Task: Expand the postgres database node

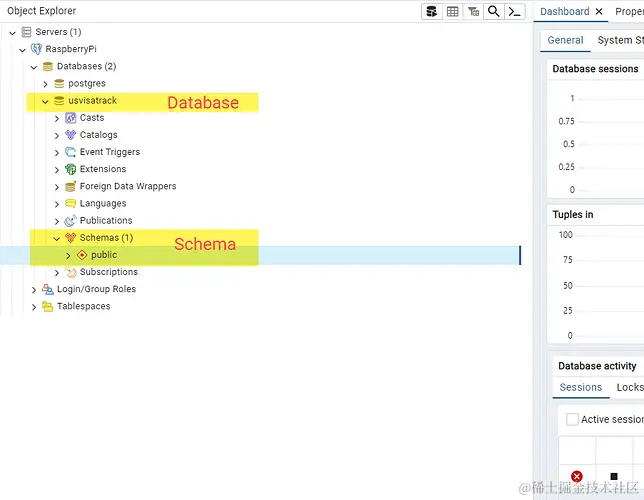Action: point(46,84)
